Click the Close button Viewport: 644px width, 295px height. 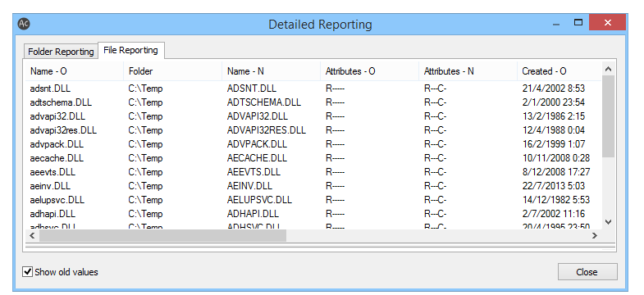587,272
